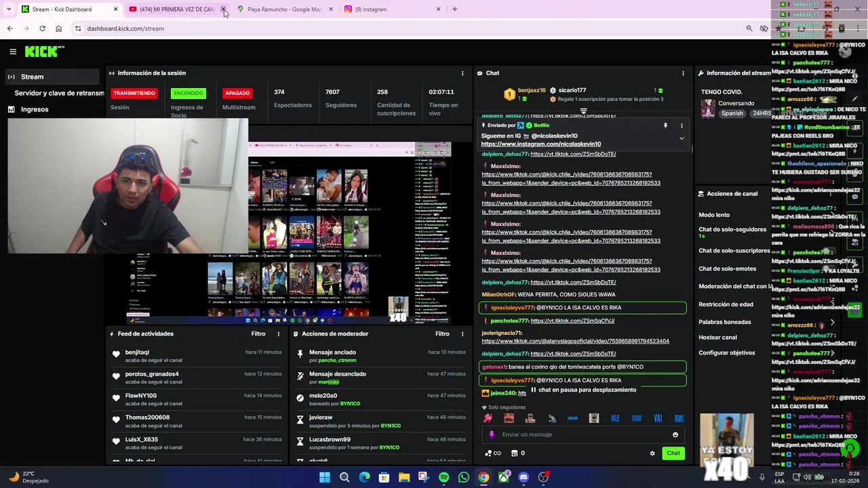The width and height of the screenshot is (868, 488).
Task: Open session information panel options menu
Action: tap(462, 73)
